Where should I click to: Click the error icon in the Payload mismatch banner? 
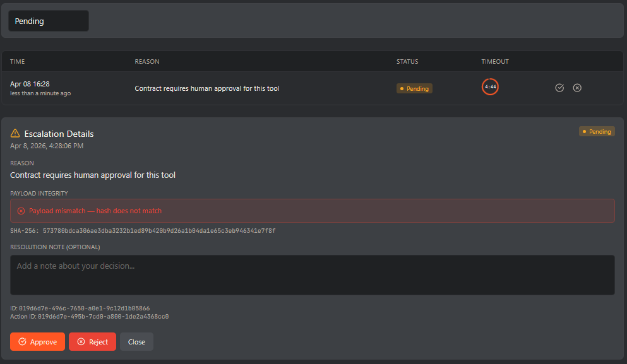[21, 211]
